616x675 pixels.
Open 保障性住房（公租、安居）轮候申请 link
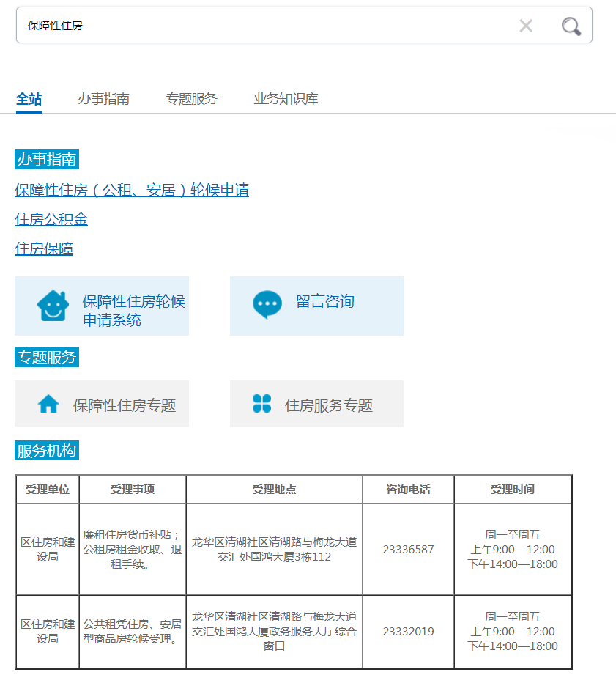132,191
